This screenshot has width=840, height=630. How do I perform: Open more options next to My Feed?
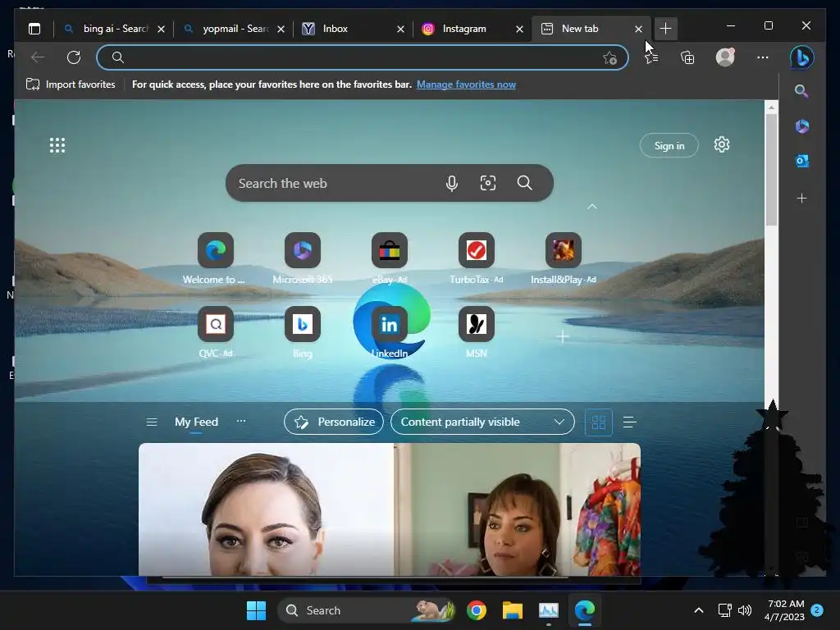pos(241,421)
